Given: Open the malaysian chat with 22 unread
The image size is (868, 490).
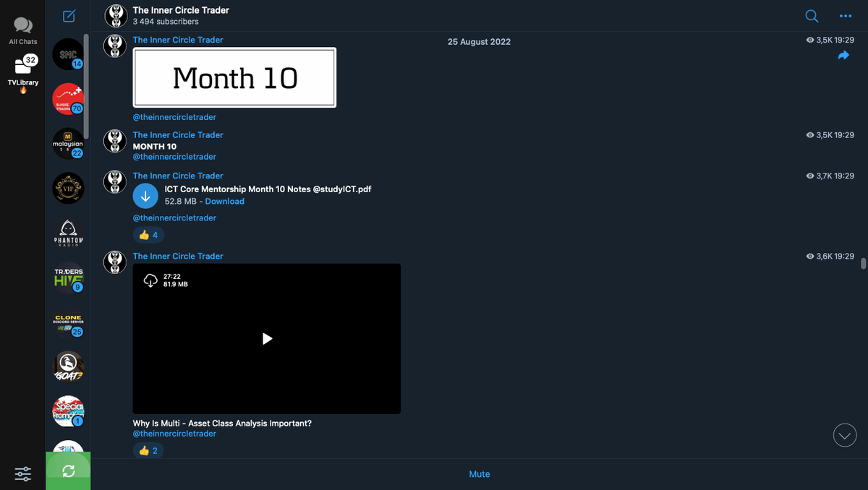Looking at the screenshot, I should (68, 144).
